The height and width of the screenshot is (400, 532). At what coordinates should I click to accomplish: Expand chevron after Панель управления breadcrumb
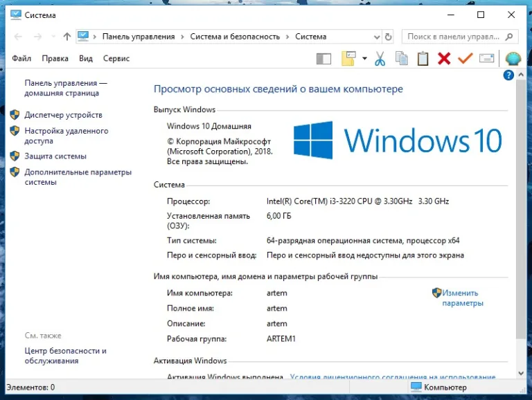click(x=183, y=37)
